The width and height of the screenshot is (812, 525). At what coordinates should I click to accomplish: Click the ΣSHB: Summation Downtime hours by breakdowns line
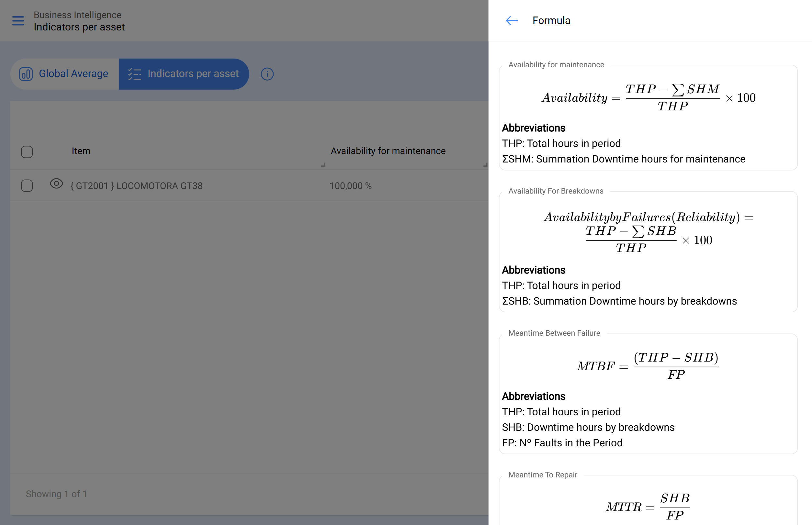619,301
